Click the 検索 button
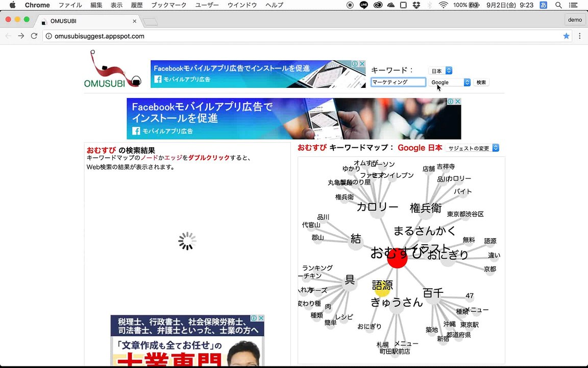Image resolution: width=588 pixels, height=368 pixels. tap(481, 82)
